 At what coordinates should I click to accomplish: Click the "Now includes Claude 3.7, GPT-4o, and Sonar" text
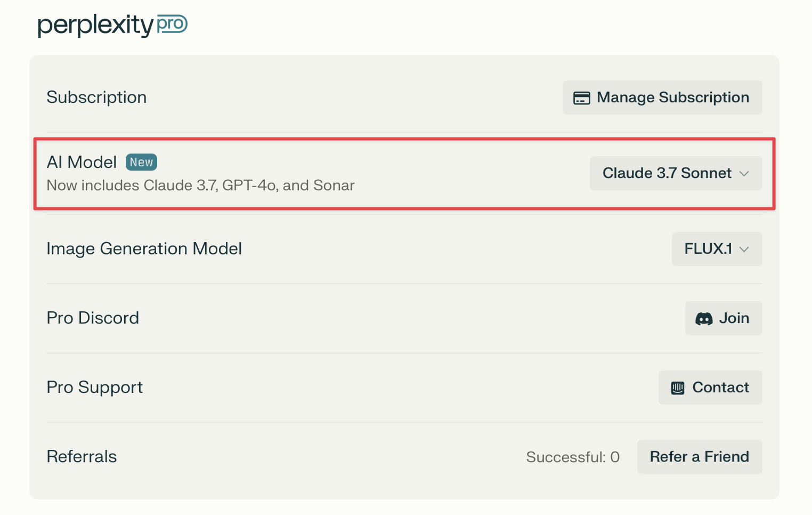(x=200, y=185)
